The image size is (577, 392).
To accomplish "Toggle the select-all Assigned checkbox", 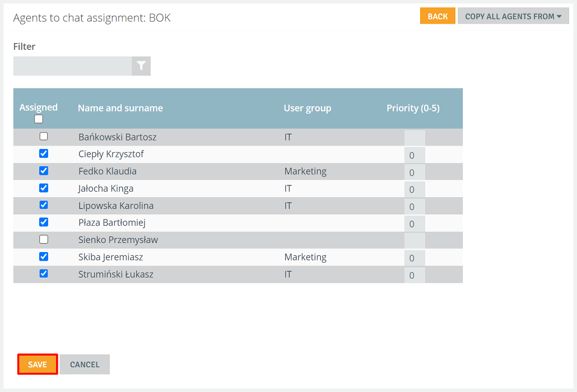I will (39, 119).
